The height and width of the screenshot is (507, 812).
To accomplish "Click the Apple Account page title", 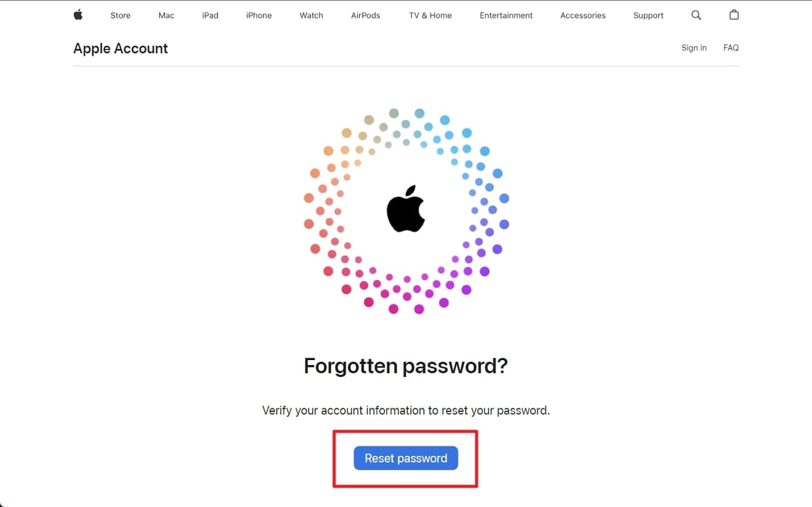I will pos(121,49).
